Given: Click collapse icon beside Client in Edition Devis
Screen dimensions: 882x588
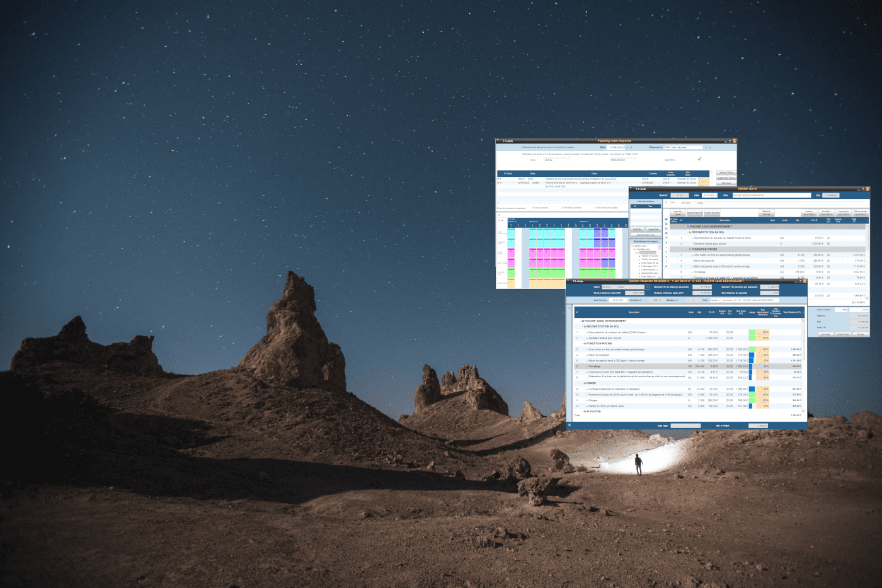Looking at the screenshot, I should [666, 202].
